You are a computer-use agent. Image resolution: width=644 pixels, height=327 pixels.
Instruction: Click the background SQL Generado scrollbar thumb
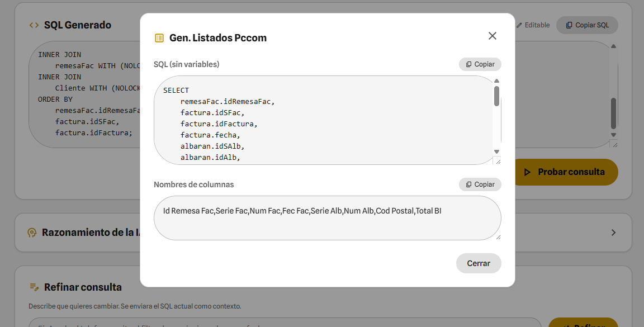(x=614, y=113)
